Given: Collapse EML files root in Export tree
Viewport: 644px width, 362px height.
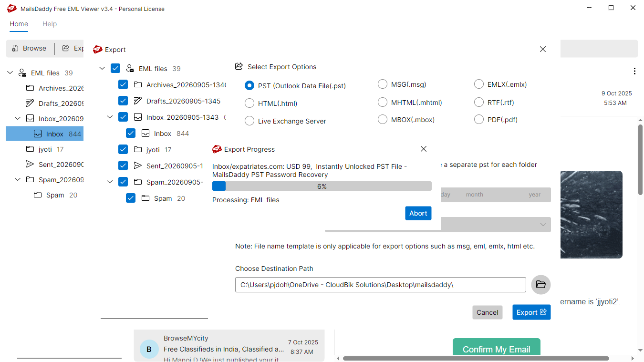Looking at the screenshot, I should point(102,68).
